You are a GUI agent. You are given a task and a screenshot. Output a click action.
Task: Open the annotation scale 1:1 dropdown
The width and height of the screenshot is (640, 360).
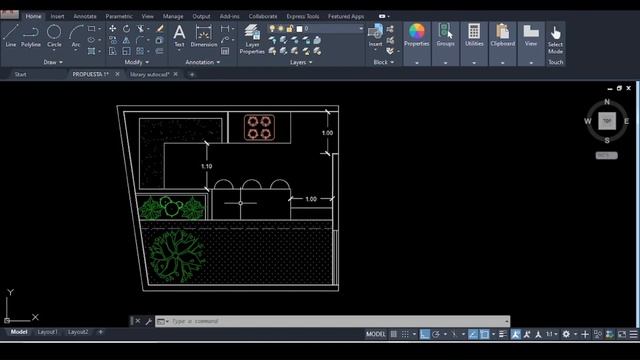coord(552,334)
